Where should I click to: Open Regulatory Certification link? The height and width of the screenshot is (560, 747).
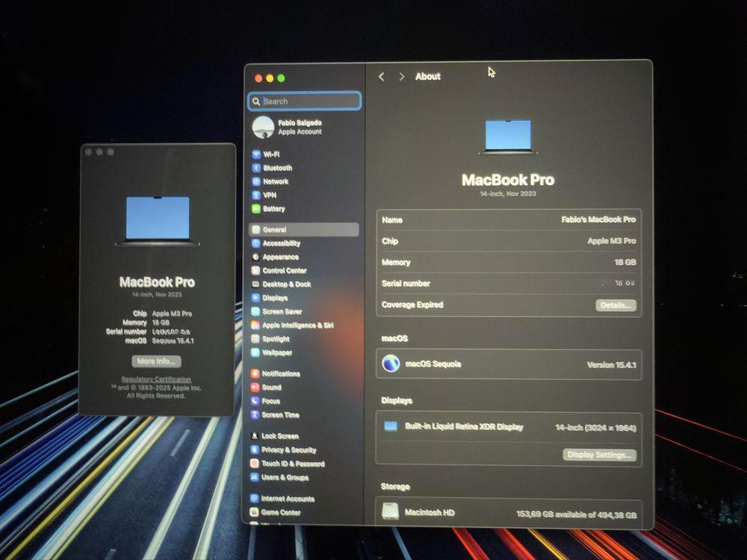click(156, 379)
